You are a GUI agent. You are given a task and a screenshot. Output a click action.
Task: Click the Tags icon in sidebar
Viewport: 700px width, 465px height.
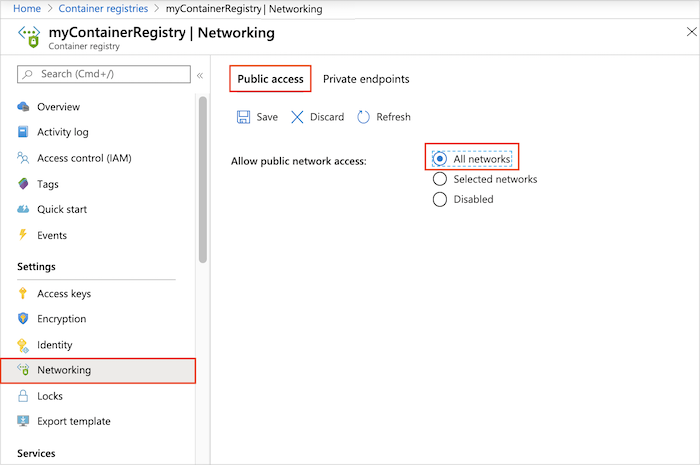24,184
